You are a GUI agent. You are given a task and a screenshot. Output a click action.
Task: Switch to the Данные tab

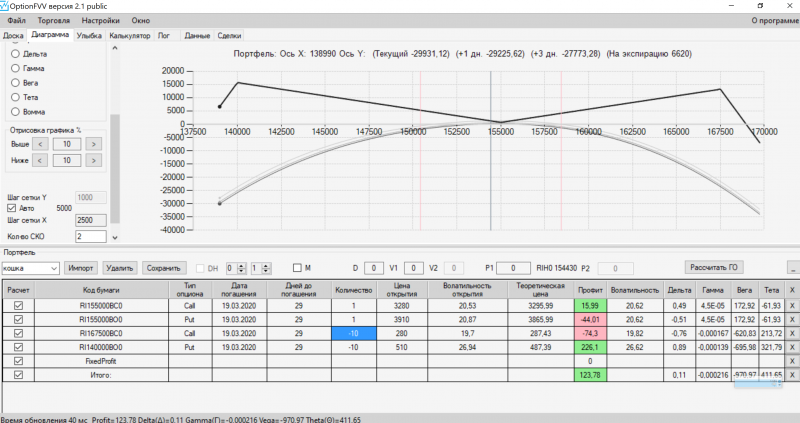point(197,36)
